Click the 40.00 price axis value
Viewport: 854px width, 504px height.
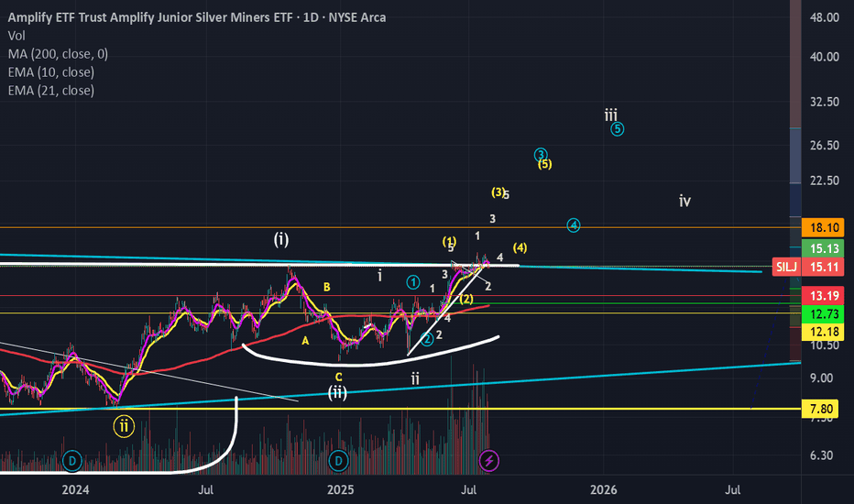pos(825,57)
